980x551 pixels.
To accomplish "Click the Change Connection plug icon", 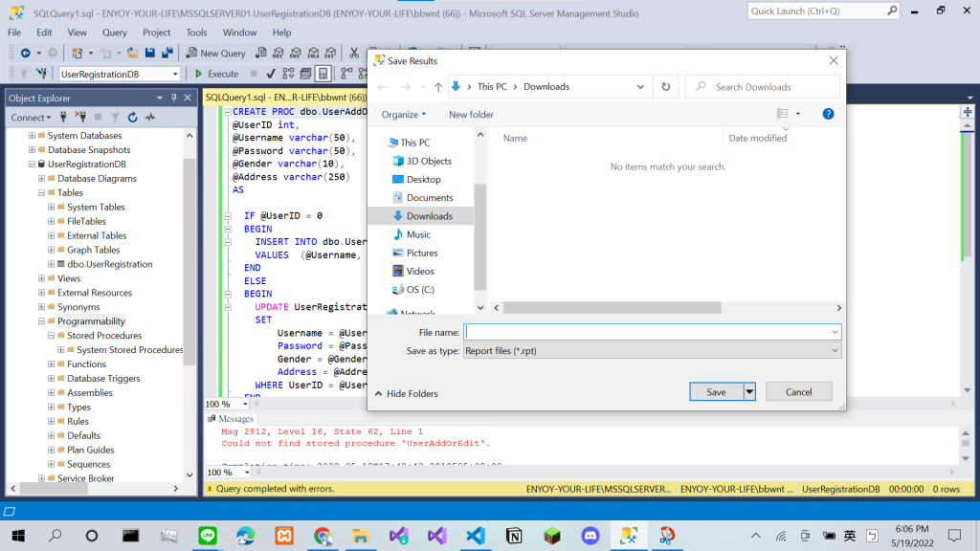I will click(x=41, y=74).
